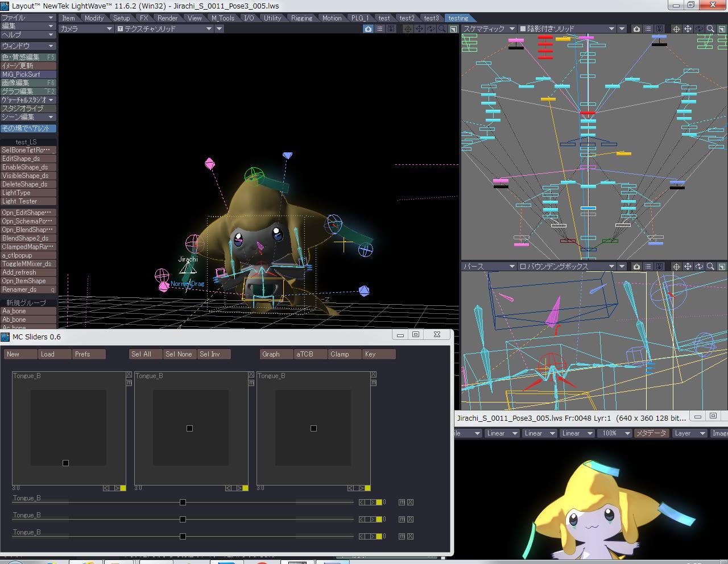Click the handle in the first joystick pad
The image size is (728, 564).
[x=65, y=463]
